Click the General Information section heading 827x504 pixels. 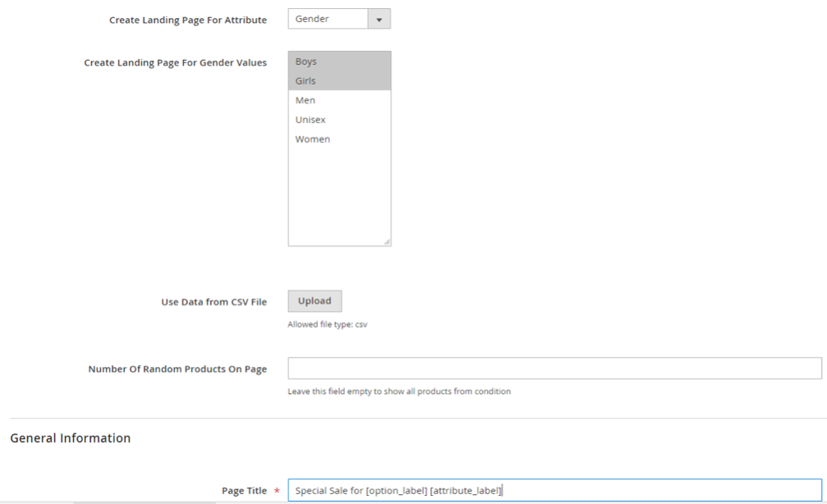(70, 438)
